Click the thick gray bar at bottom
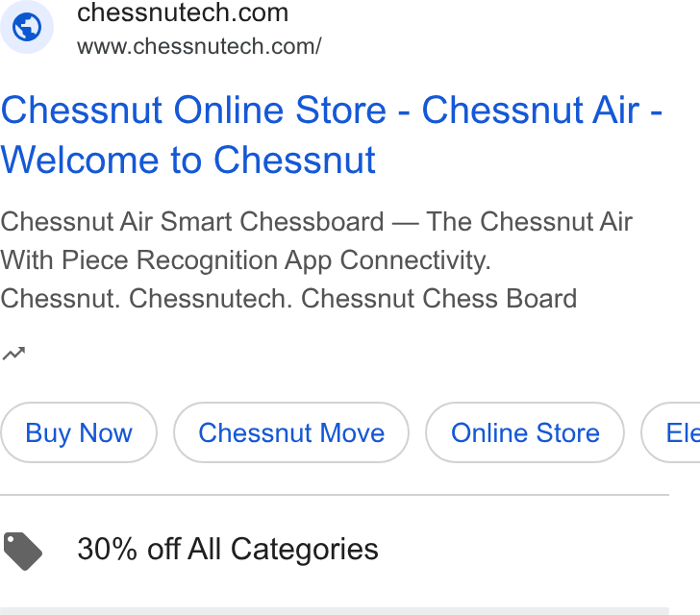The width and height of the screenshot is (700, 615). 335,611
